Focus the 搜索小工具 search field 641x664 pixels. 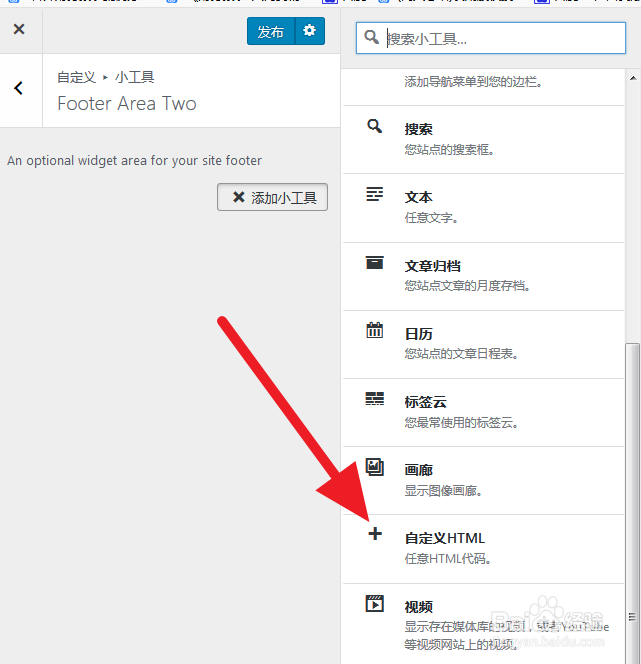coord(491,38)
